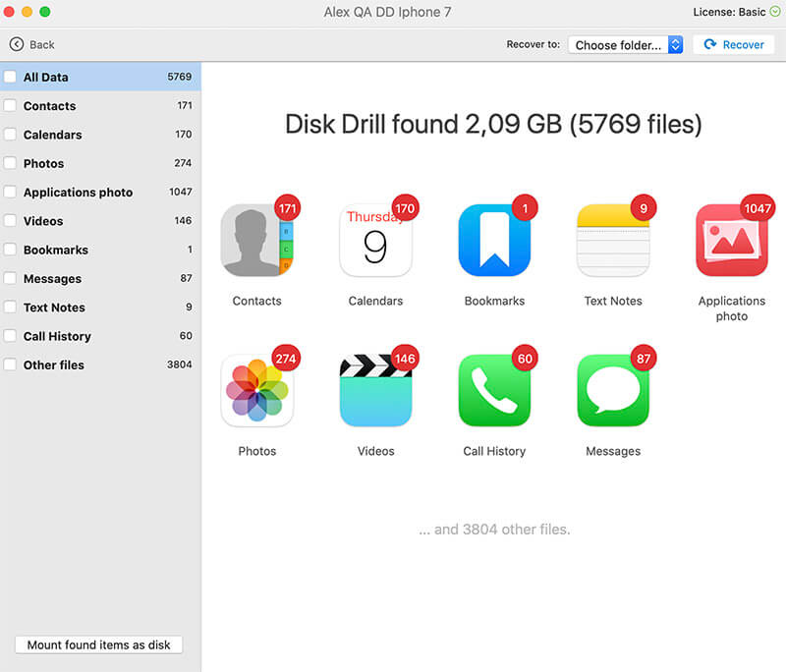Screen dimensions: 786x672
Task: Select All Data row in sidebar
Action: pos(100,77)
